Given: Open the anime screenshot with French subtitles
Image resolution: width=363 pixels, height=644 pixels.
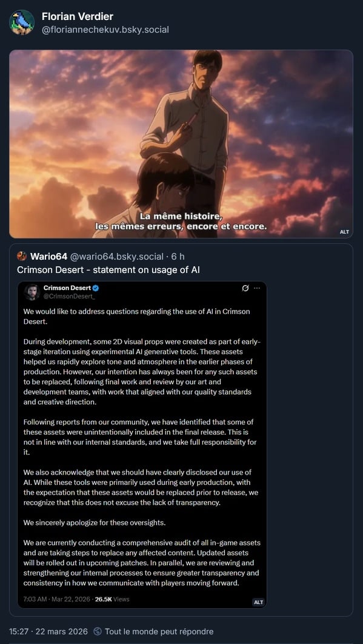Looking at the screenshot, I should (181, 144).
